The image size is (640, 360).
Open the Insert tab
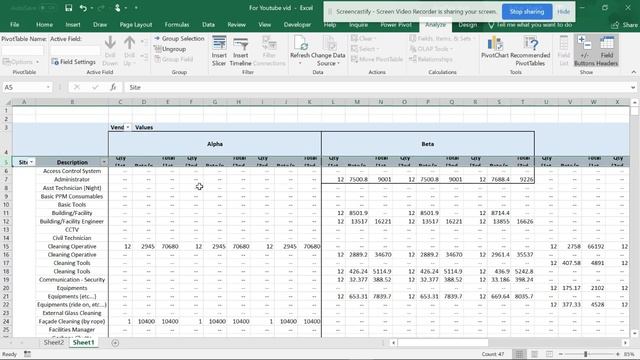click(x=73, y=25)
